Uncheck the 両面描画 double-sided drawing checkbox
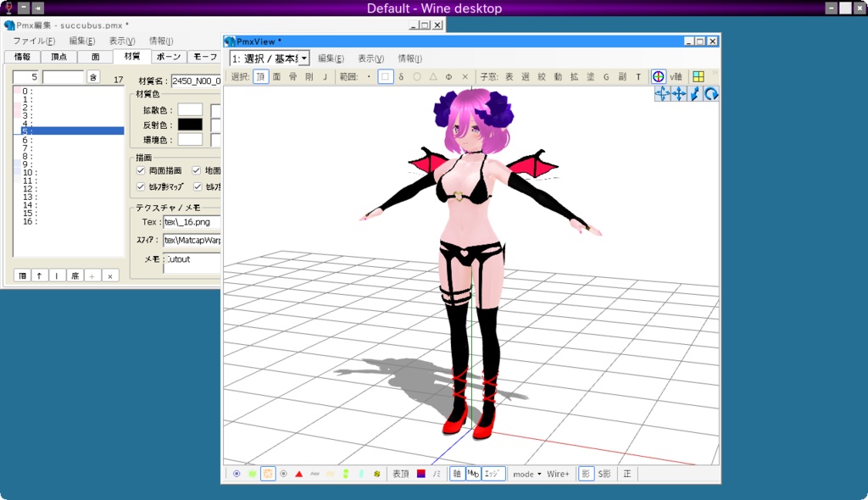The height and width of the screenshot is (500, 868). (x=140, y=170)
